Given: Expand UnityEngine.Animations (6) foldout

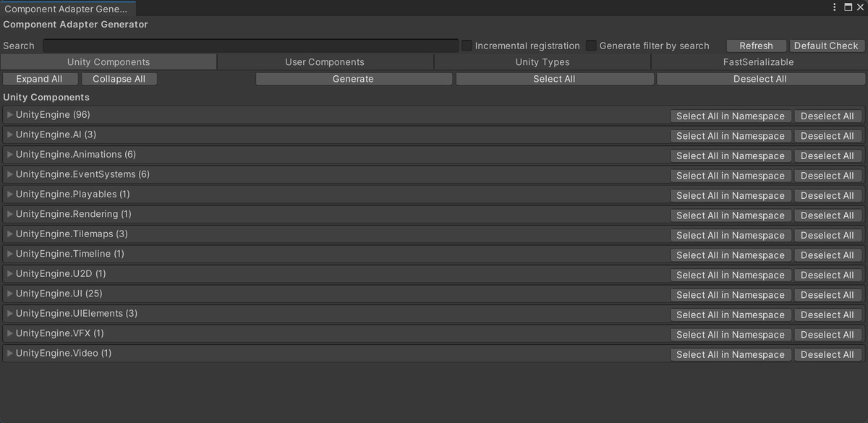Looking at the screenshot, I should [x=10, y=155].
